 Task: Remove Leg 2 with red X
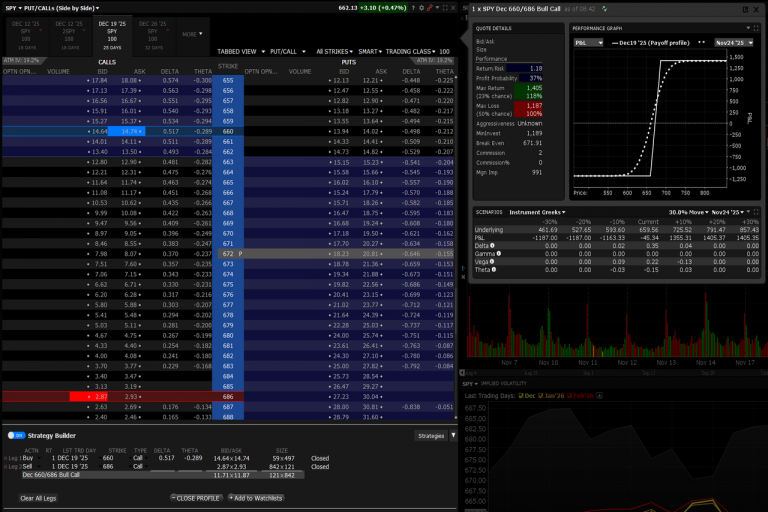click(x=5, y=467)
